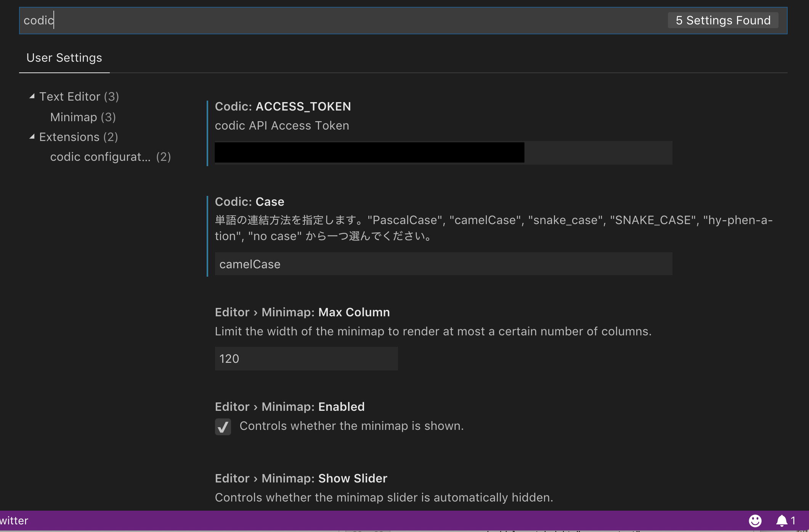Click the Codic: ACCESS_TOKEN setting title

[283, 106]
